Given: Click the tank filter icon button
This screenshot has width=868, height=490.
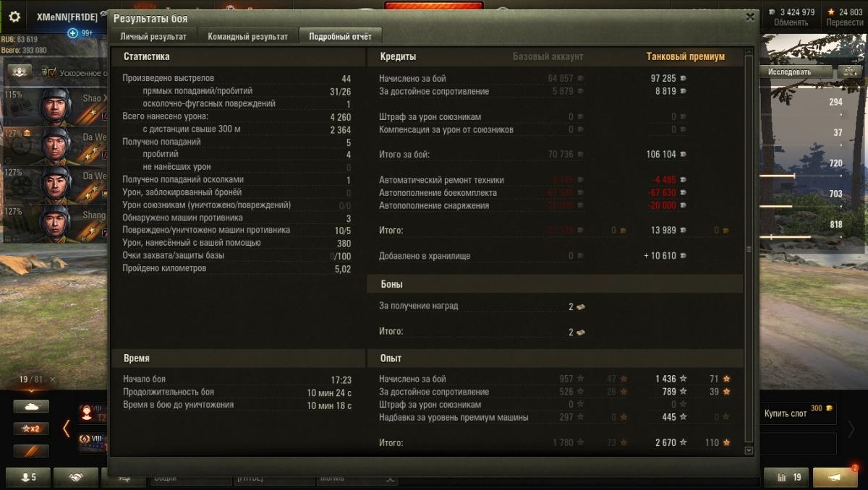Looking at the screenshot, I should [31, 407].
